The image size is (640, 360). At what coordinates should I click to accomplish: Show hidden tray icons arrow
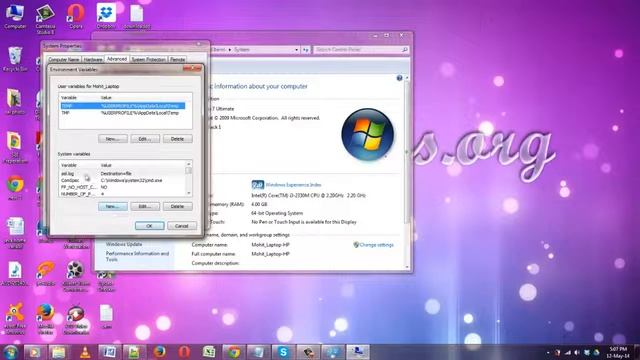[548, 352]
